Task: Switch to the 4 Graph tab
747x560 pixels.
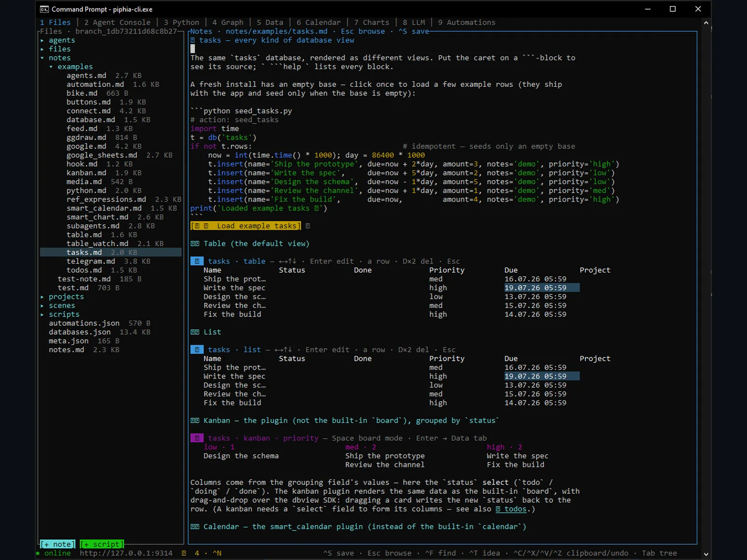Action: click(228, 22)
